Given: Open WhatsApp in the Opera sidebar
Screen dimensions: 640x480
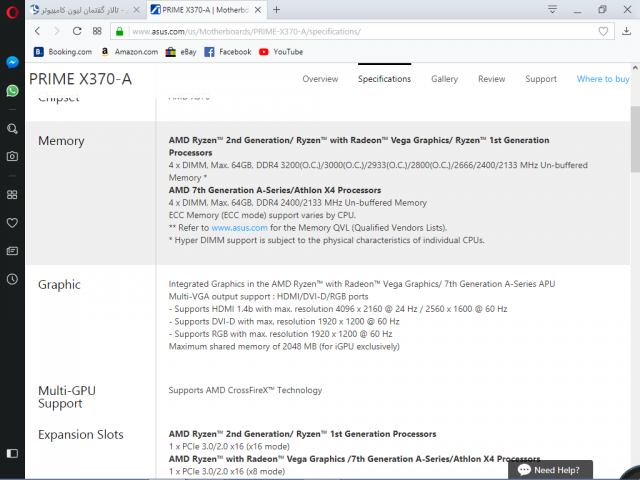Looking at the screenshot, I should [12, 91].
